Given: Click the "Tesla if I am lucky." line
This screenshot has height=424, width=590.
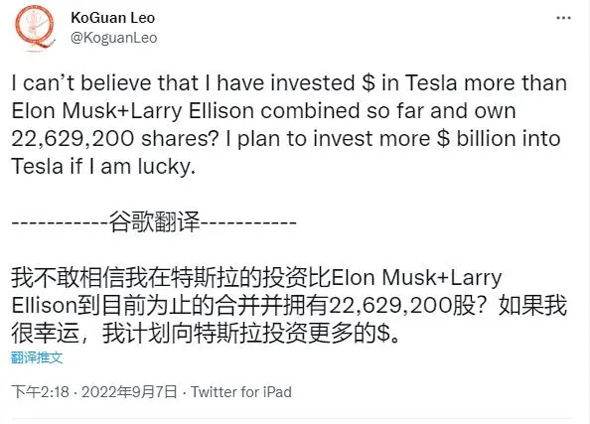Looking at the screenshot, I should (x=103, y=166).
